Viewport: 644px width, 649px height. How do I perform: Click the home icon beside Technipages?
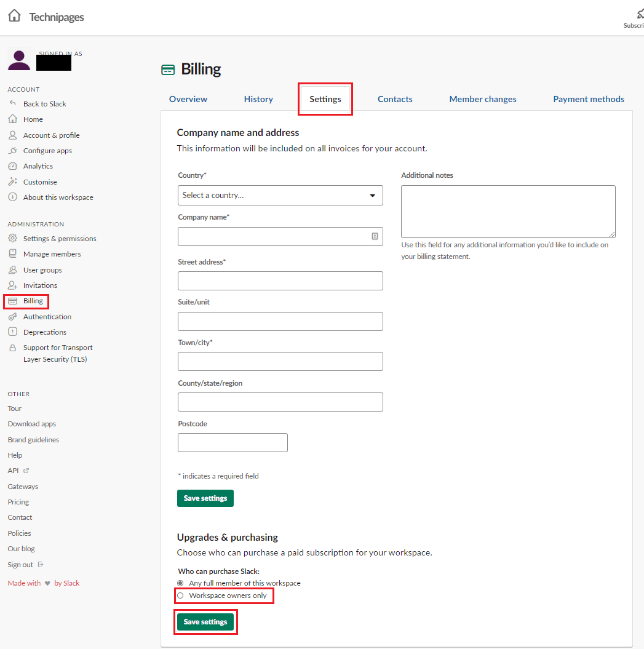tap(14, 16)
